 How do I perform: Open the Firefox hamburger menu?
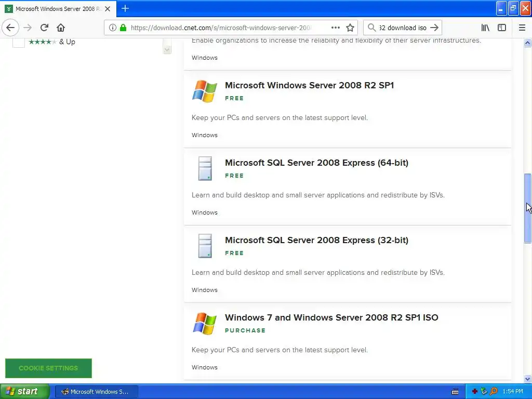point(522,28)
